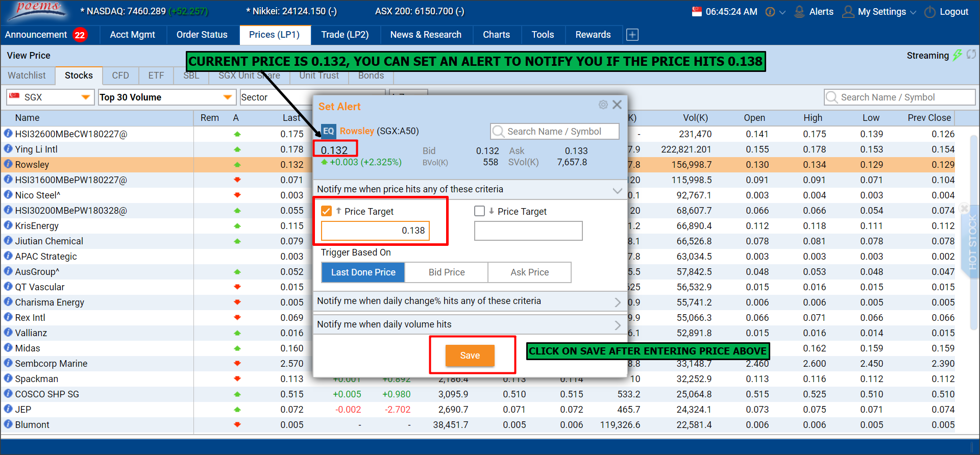Click info icon for COSCO SHP SG

[8, 394]
